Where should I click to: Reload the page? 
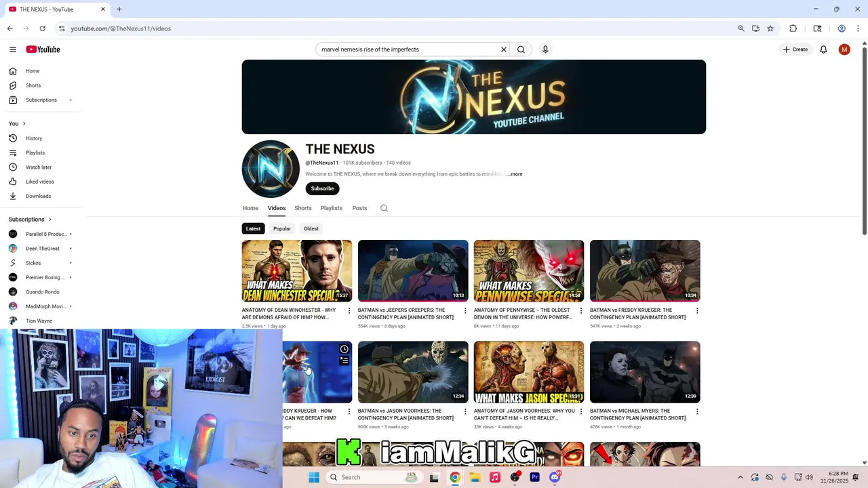[x=42, y=28]
